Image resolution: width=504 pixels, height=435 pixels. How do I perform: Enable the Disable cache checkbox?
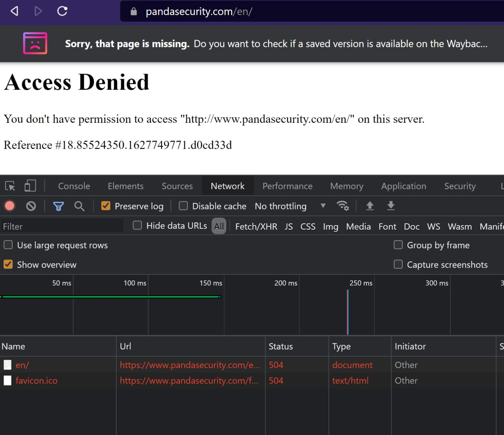[183, 205]
